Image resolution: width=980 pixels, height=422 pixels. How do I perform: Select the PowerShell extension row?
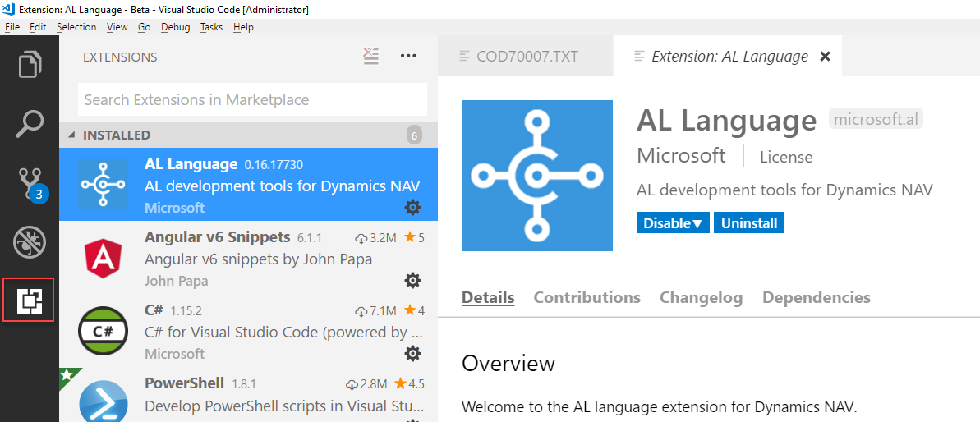(x=249, y=395)
